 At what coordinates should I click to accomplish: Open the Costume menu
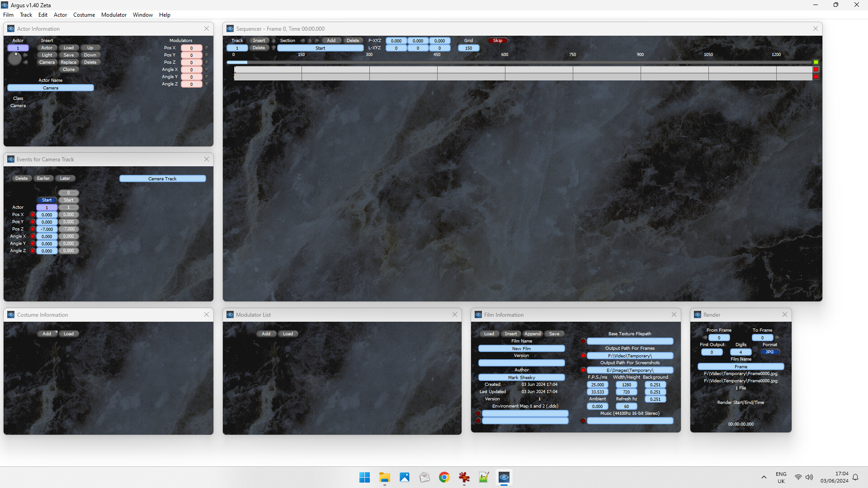pyautogui.click(x=84, y=15)
